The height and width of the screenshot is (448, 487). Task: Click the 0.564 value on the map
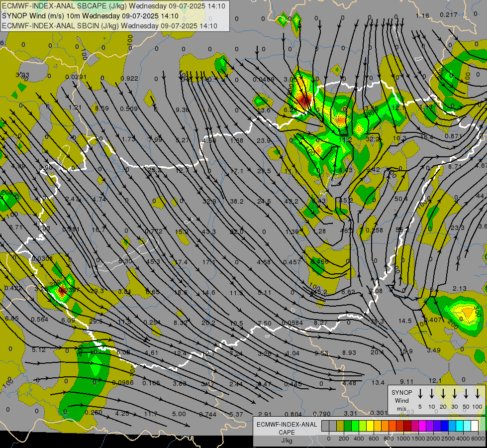click(39, 319)
